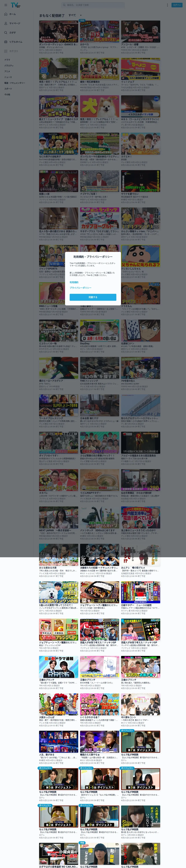186x868 pixels.
Task: Select ドラマ category in sidebar
Action: tap(7, 60)
